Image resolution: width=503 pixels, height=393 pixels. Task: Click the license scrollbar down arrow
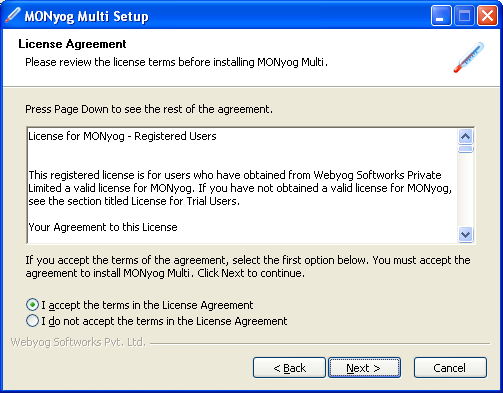[465, 234]
